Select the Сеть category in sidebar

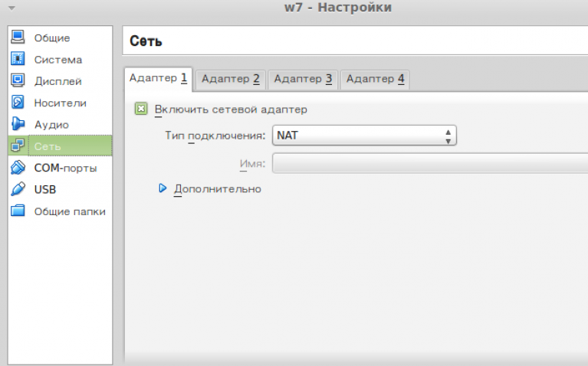pyautogui.click(x=60, y=145)
